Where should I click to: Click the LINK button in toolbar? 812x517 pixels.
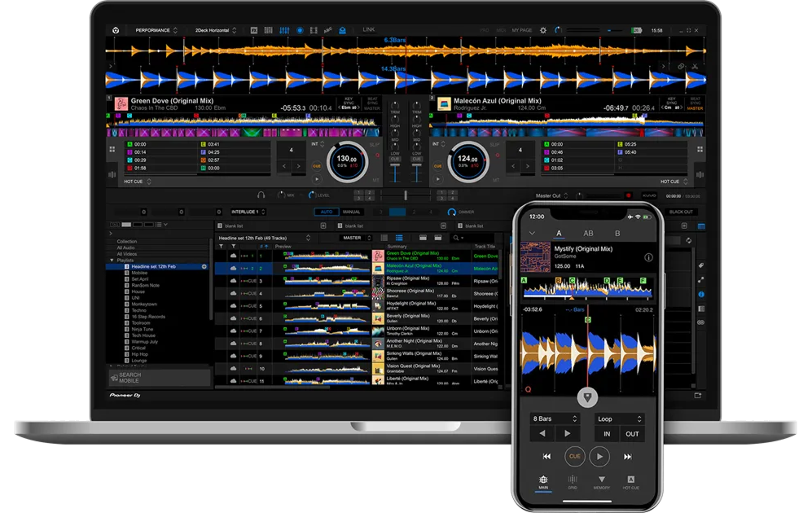(369, 30)
